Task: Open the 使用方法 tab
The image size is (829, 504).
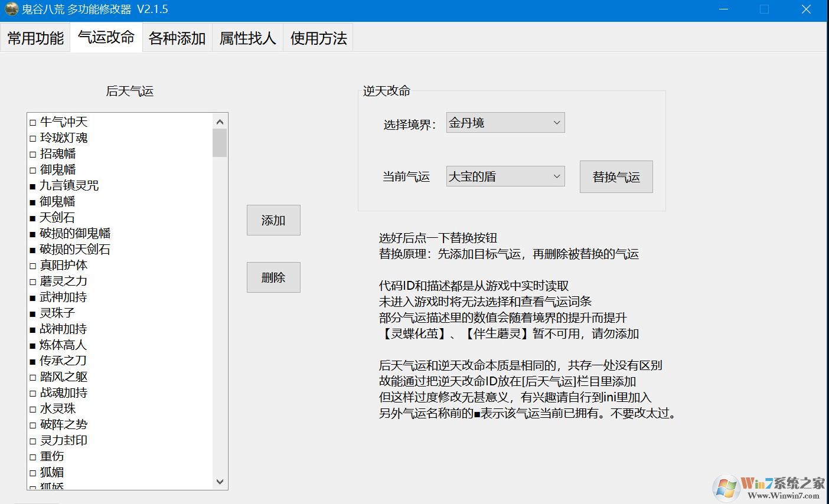Action: pos(318,38)
